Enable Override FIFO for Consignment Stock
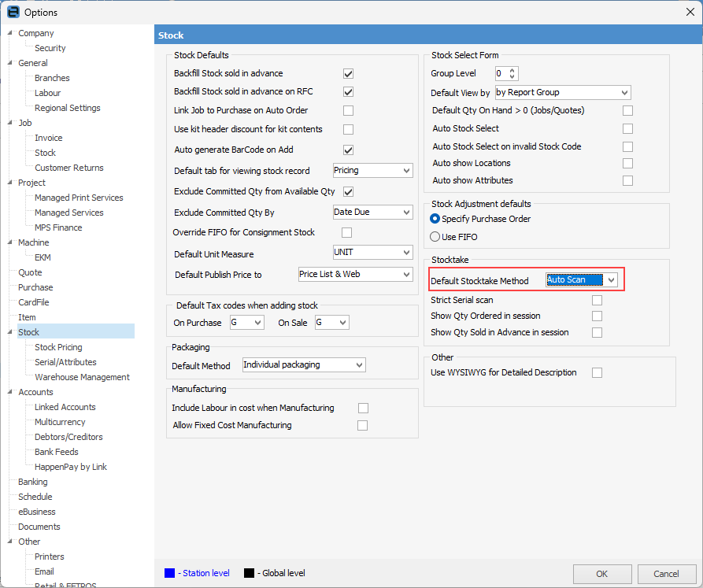The width and height of the screenshot is (703, 588). [346, 232]
